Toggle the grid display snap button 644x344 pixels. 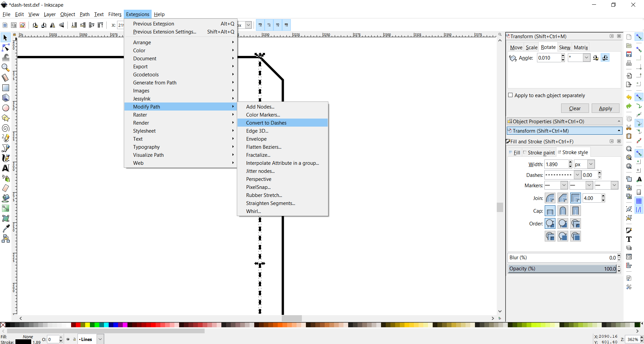point(639,201)
